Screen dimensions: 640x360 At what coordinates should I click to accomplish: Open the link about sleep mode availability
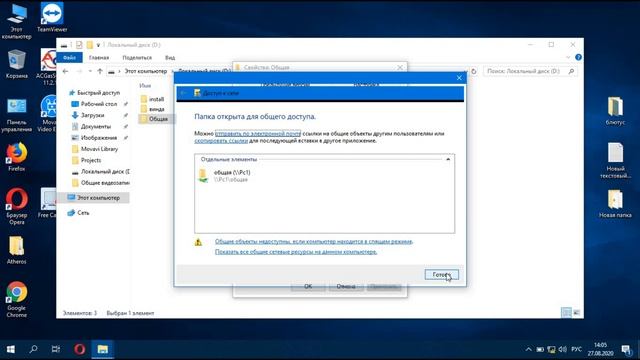click(x=314, y=242)
